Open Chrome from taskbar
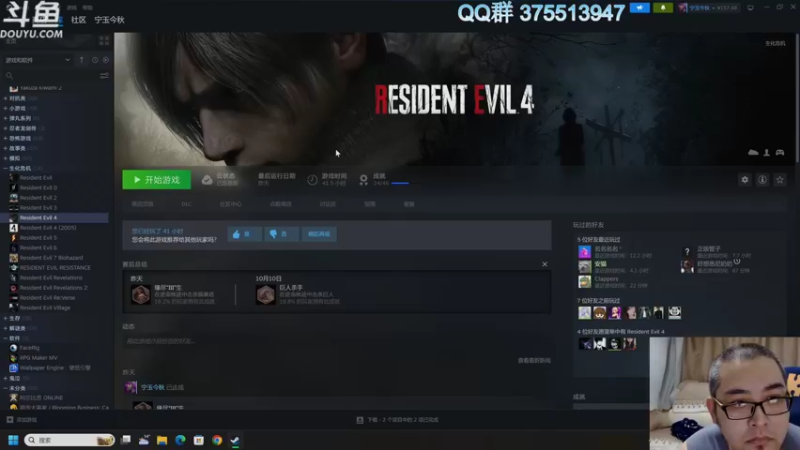Viewport: 800px width, 450px height. coord(217,440)
